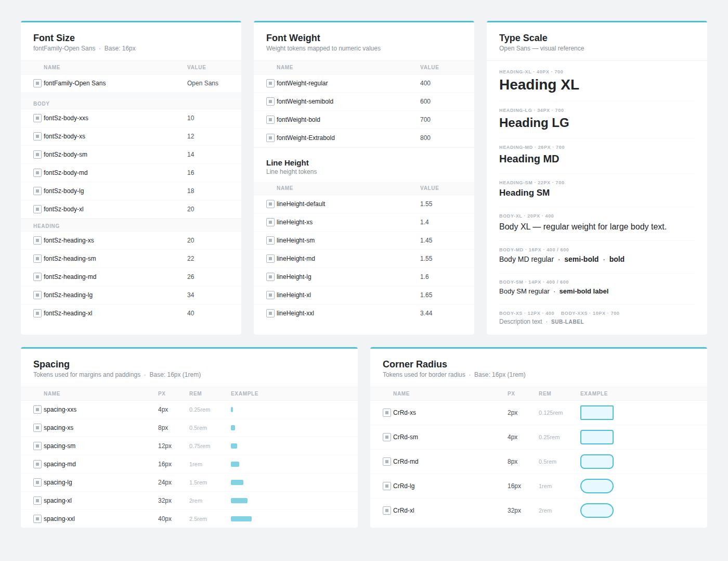728x561 pixels.
Task: Click the fontSz-body-lg value 18
Action: point(191,191)
